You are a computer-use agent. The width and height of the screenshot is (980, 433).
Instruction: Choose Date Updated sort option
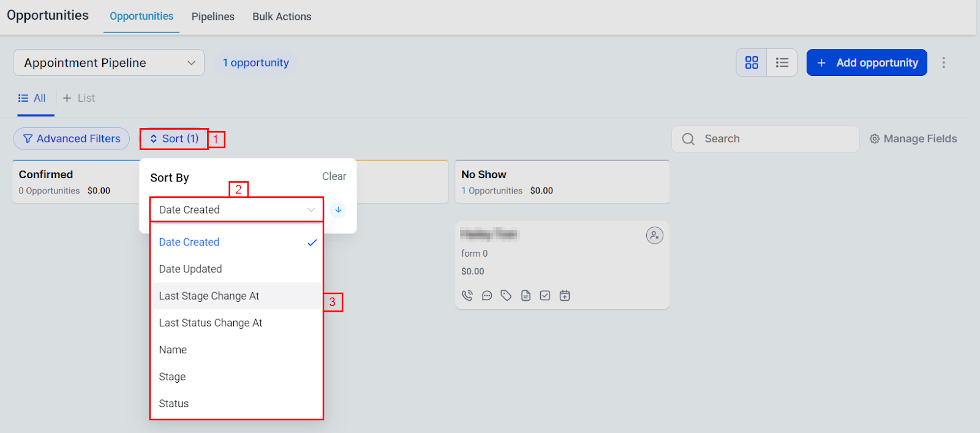236,269
